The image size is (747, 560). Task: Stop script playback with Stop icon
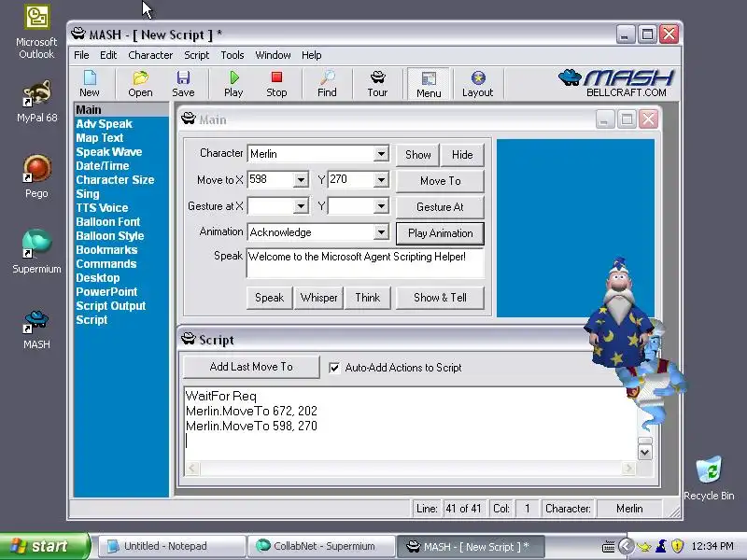[276, 84]
